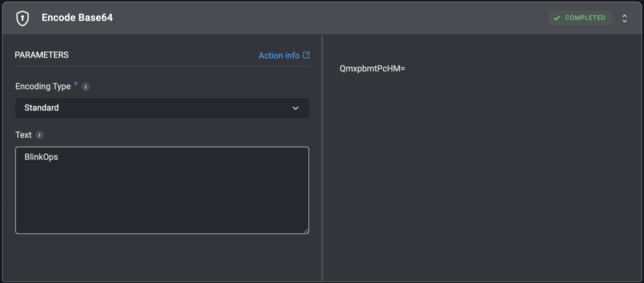Click the vertical divider between parameters and output
Viewport: 644px width, 283px height.
(x=322, y=158)
